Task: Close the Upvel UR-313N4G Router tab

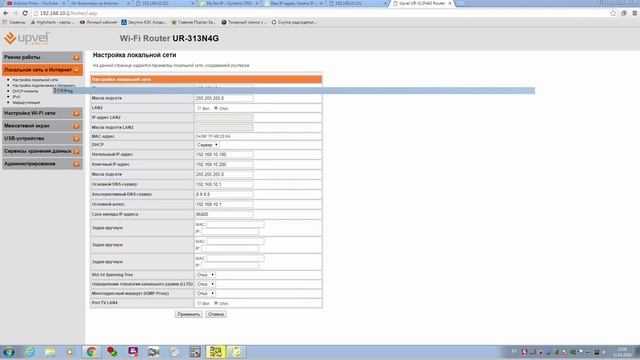Action: 450,3
